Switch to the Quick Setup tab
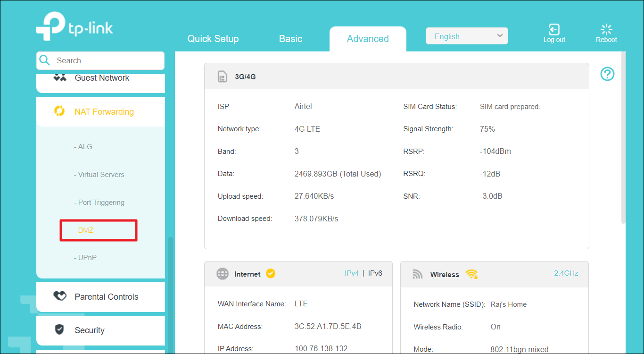This screenshot has height=354, width=644. point(213,39)
